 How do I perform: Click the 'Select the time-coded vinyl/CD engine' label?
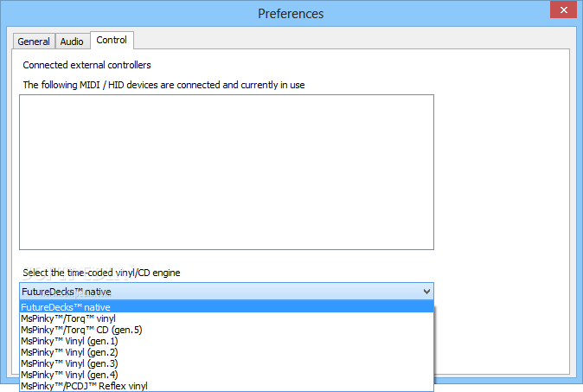click(101, 273)
